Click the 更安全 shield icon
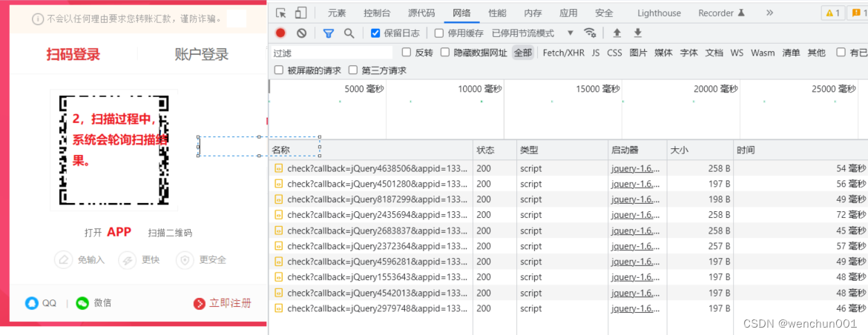This screenshot has width=868, height=335. [185, 260]
